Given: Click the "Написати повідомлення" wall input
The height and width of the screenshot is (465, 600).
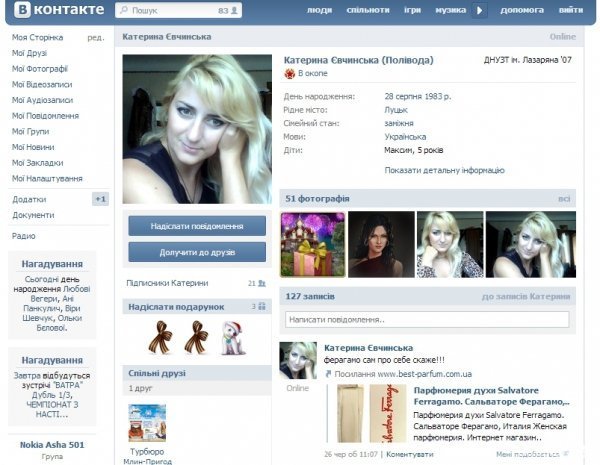Looking at the screenshot, I should [x=426, y=320].
